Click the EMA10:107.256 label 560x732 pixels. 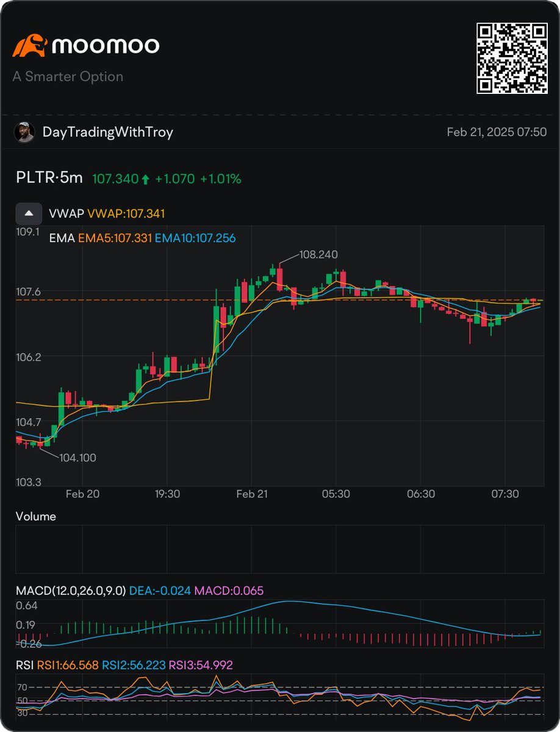(195, 239)
